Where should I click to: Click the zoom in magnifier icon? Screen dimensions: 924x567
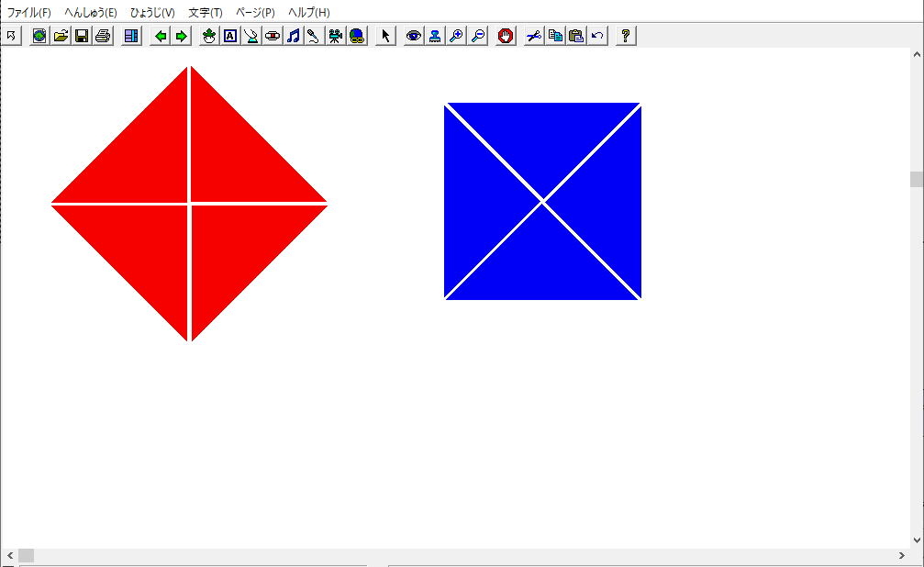[456, 36]
